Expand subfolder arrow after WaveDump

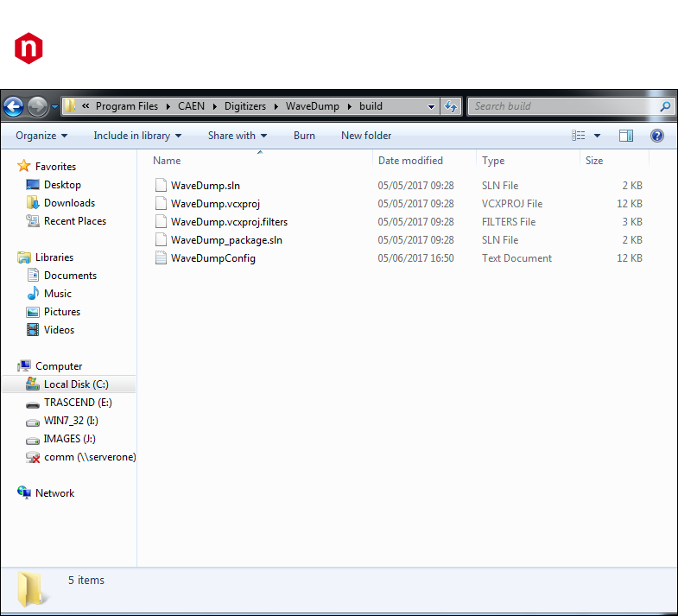tap(350, 106)
